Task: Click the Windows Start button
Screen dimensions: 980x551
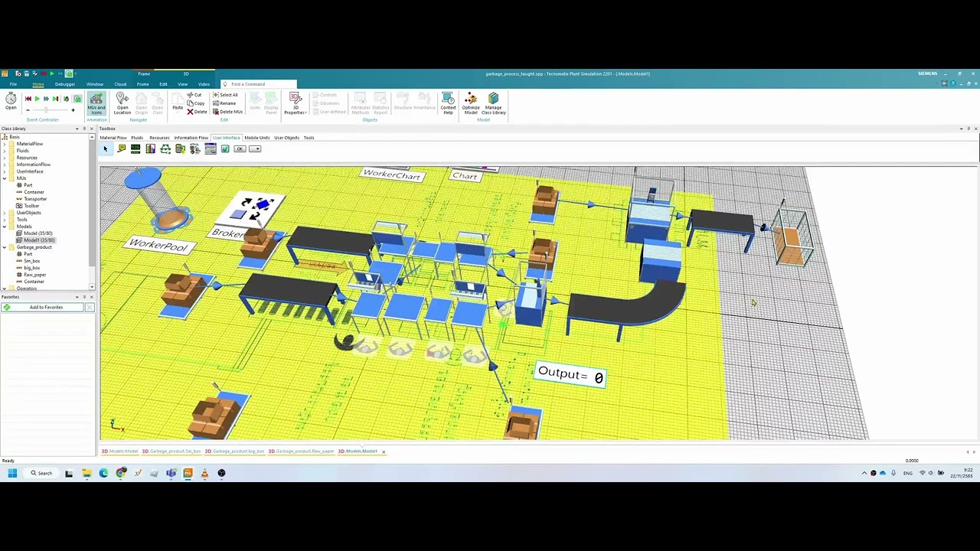Action: click(x=11, y=473)
